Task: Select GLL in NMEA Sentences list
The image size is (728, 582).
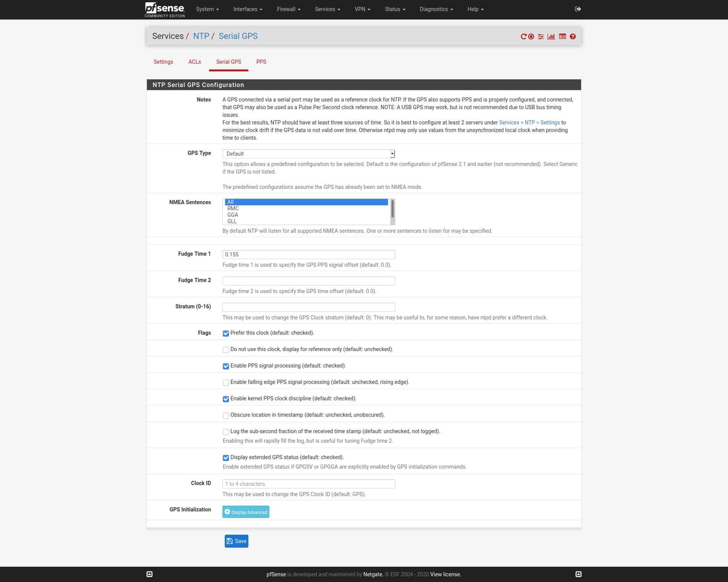Action: [306, 221]
